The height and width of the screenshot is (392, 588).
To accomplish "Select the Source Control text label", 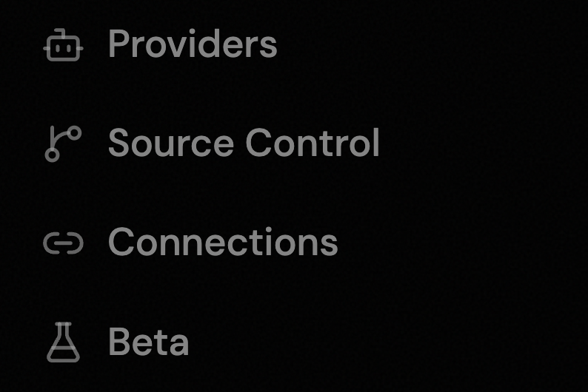I will click(244, 143).
